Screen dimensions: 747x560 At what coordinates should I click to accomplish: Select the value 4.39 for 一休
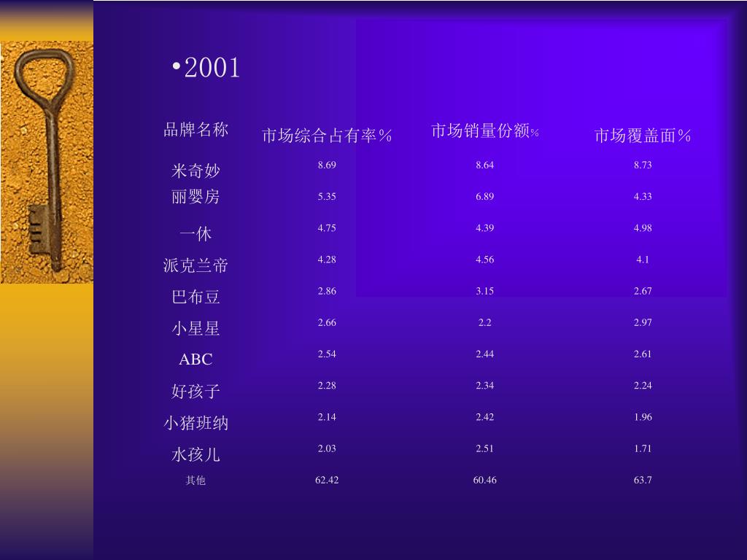coord(485,228)
